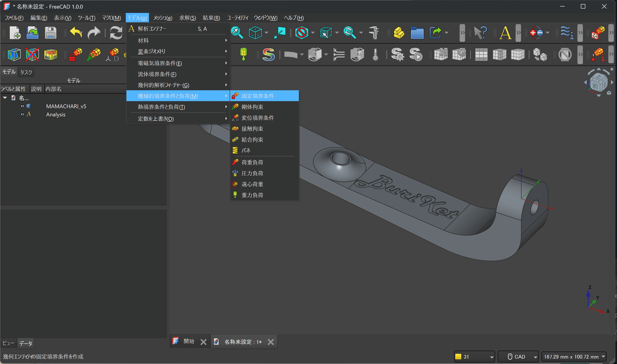Click the fixed constraint lock icon in toolbar

[x=76, y=54]
